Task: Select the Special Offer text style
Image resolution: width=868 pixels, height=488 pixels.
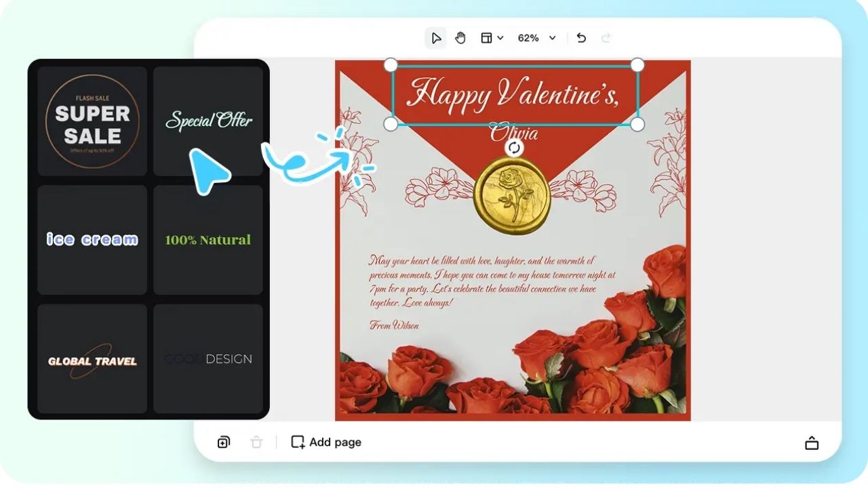Action: 208,121
